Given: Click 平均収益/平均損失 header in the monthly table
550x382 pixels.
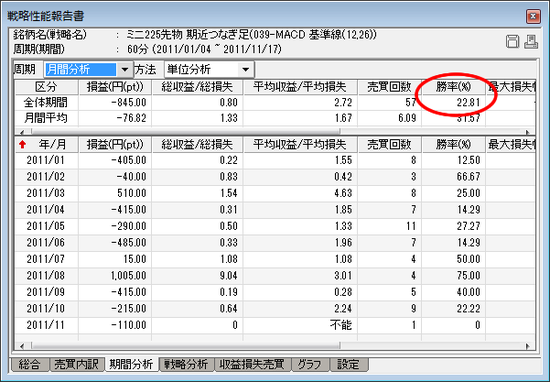Looking at the screenshot, I should (x=300, y=145).
